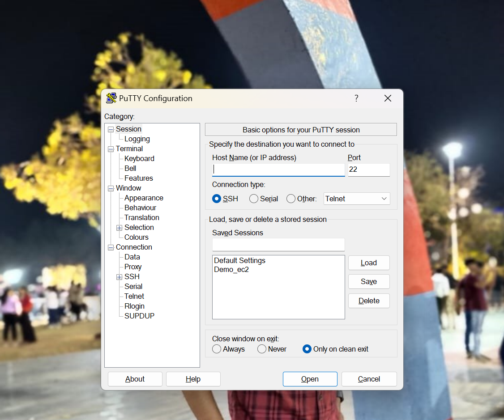Select the Serial connection type radio
This screenshot has height=420, width=504.
[x=254, y=199]
